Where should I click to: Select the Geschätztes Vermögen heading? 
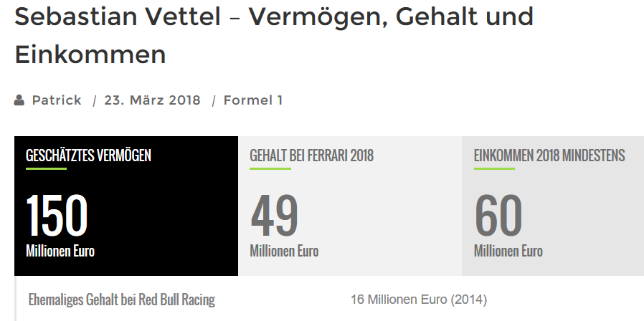[x=88, y=155]
